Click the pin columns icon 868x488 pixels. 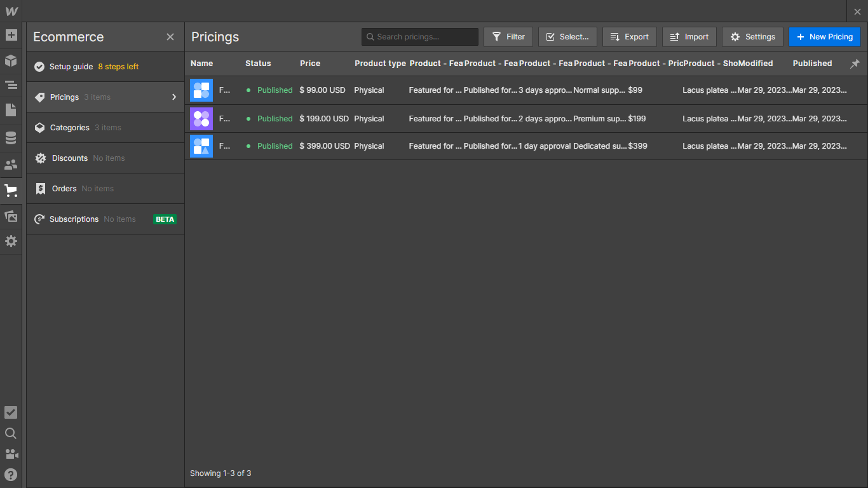point(855,64)
